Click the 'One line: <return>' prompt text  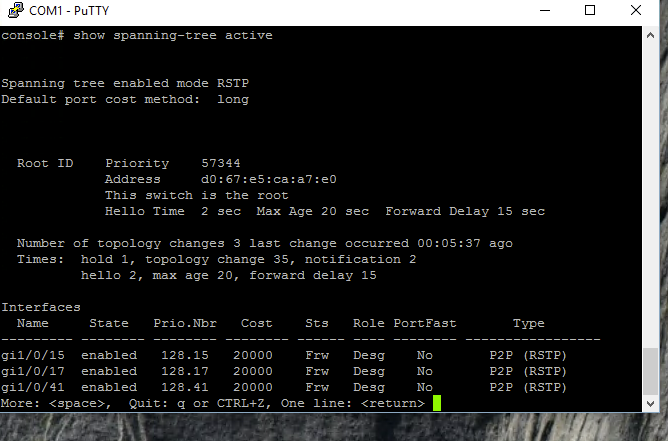(353, 404)
